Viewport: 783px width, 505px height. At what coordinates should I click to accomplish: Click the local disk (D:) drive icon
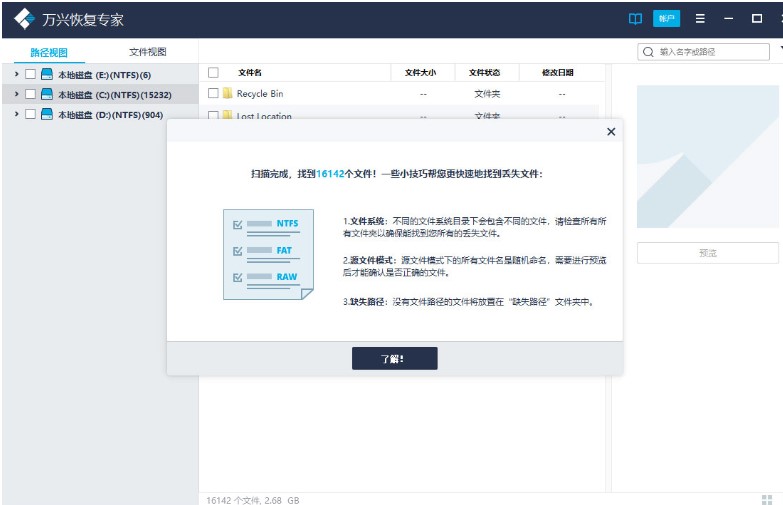[x=46, y=115]
